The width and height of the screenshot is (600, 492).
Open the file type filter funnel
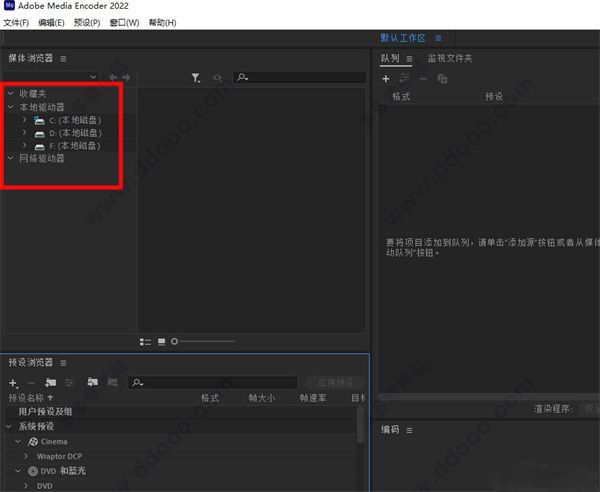[196, 78]
